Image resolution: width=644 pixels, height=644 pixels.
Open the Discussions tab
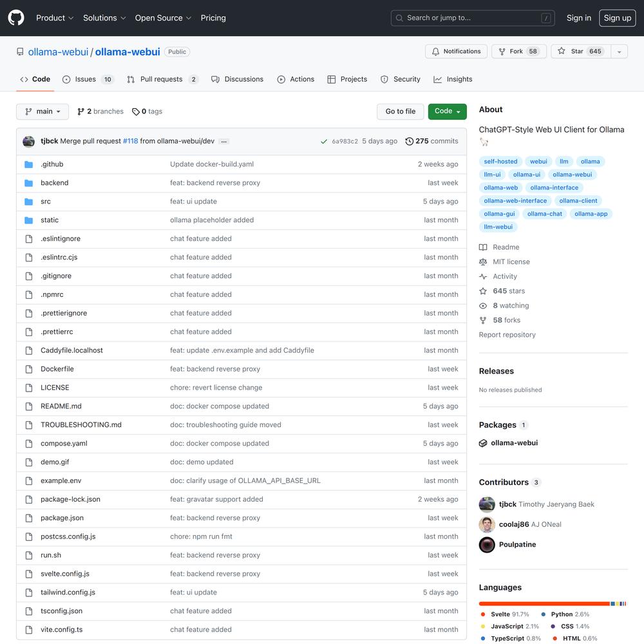238,79
